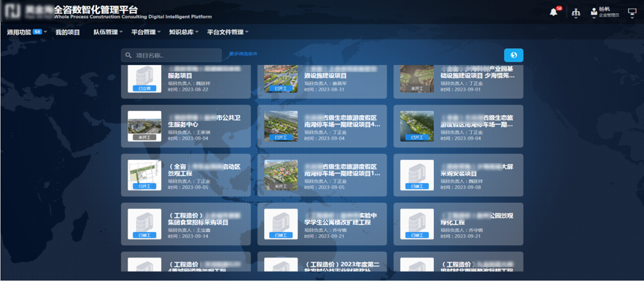Open aerial thumbnail of 通设施建设项目 card
The height and width of the screenshot is (281, 644).
coord(281,79)
